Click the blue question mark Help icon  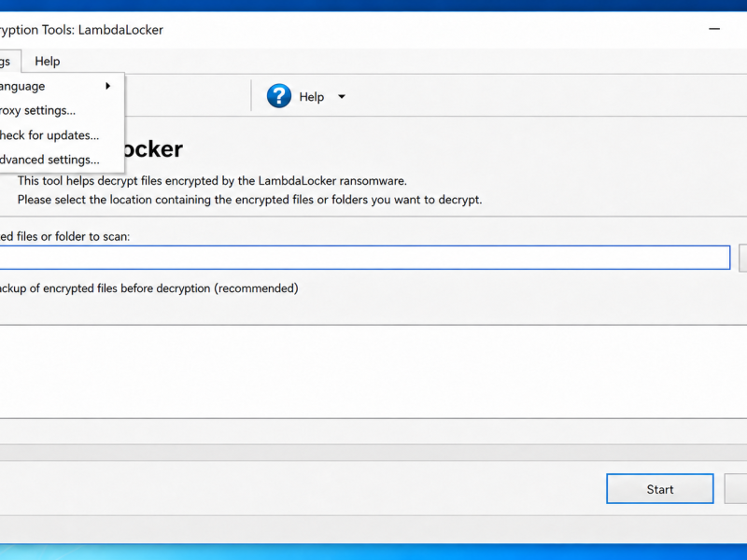(x=278, y=96)
